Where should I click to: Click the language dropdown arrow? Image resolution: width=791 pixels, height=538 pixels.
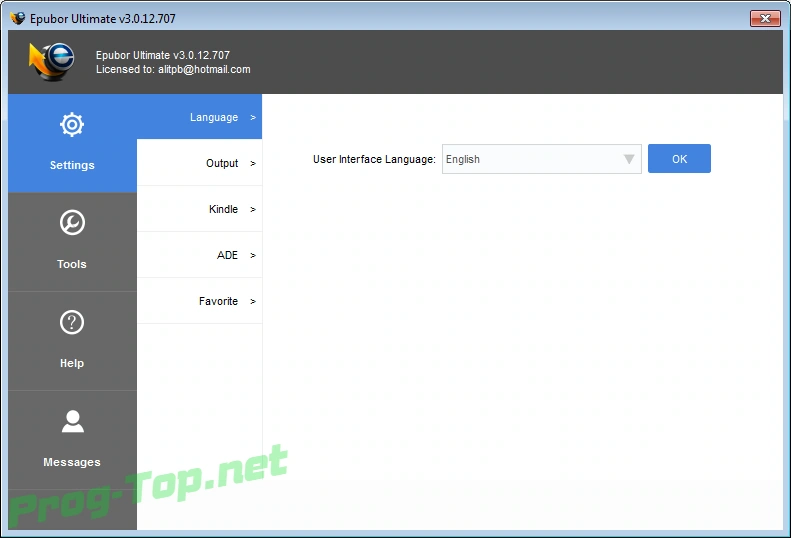pos(629,159)
